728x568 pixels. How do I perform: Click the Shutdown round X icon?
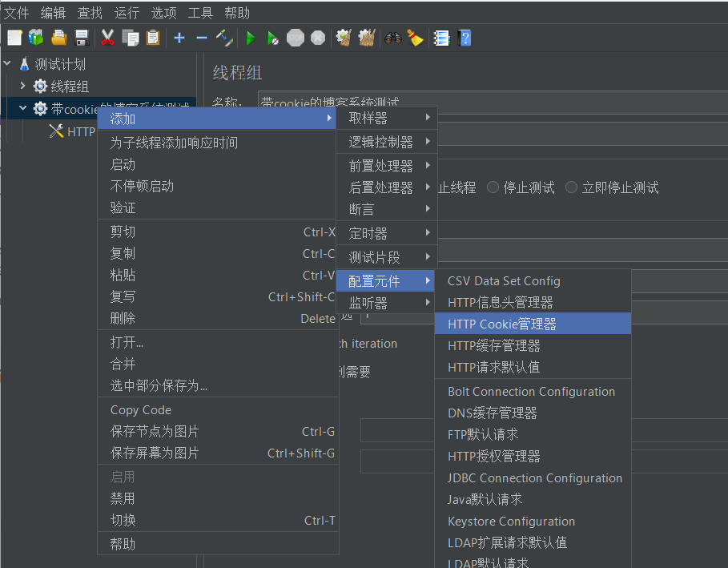(x=318, y=38)
